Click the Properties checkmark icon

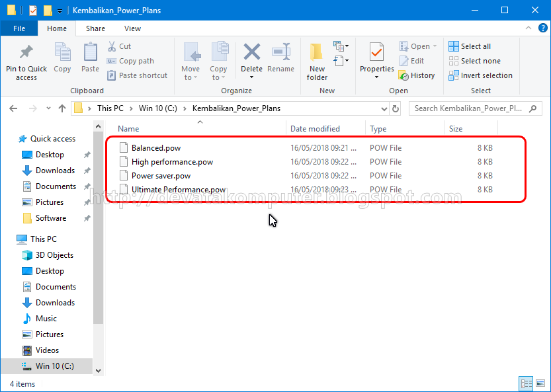point(376,52)
